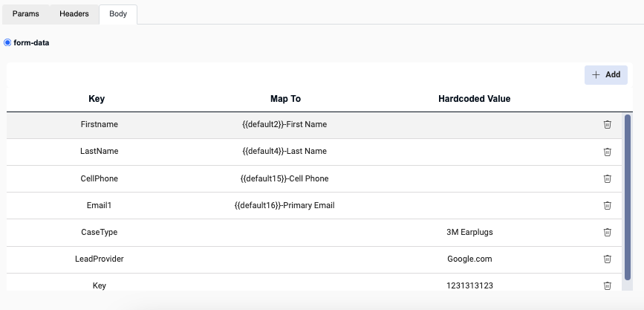Select the Body tab

pos(118,14)
